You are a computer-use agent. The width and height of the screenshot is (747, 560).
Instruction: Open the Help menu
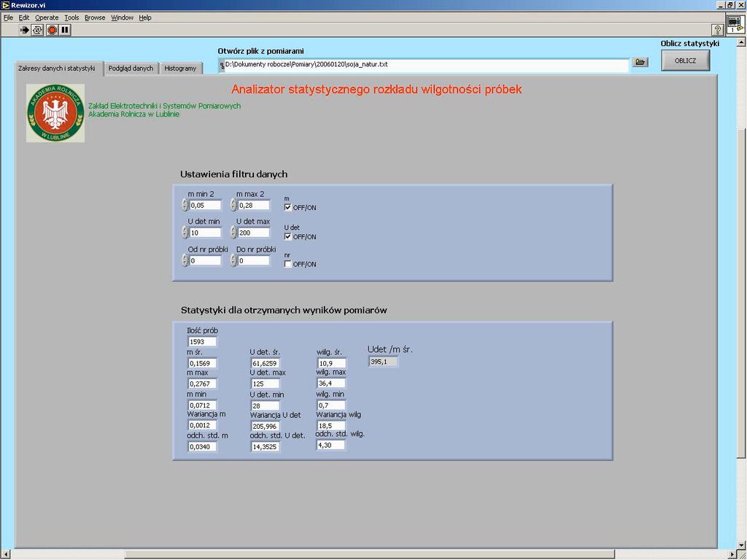point(145,17)
